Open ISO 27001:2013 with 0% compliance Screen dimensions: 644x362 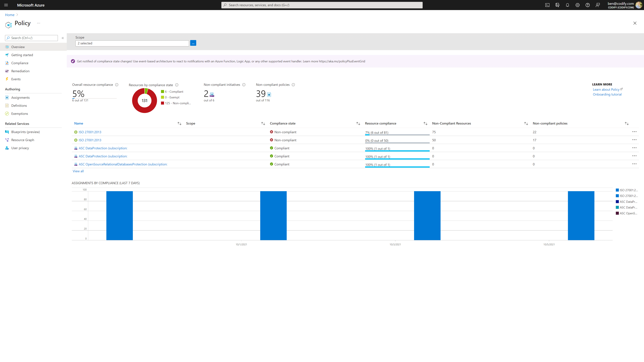pyautogui.click(x=90, y=140)
